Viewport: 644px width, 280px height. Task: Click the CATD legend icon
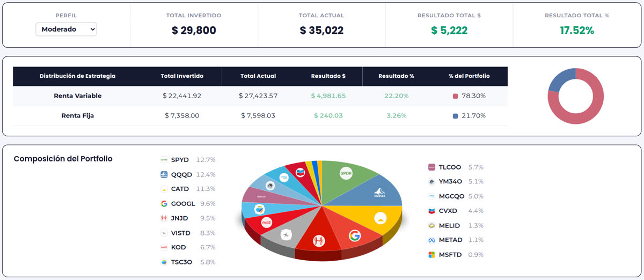coord(164,189)
